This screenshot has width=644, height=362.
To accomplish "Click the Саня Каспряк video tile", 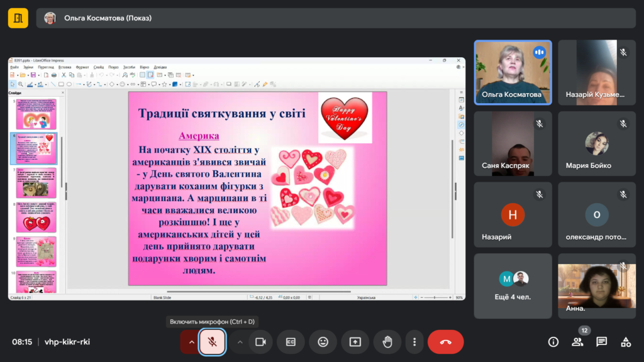I will click(513, 143).
